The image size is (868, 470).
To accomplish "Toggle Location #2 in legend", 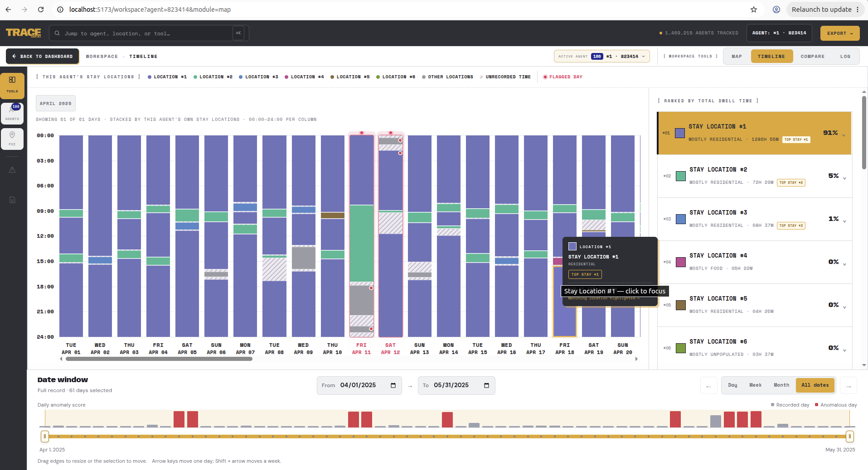I will click(x=213, y=77).
